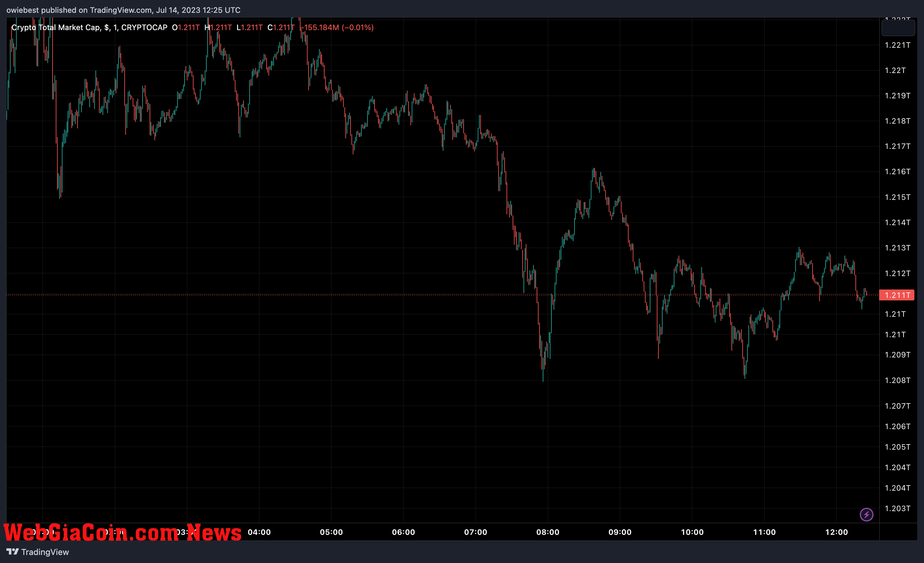Click the 12:00 time axis label
The width and height of the screenshot is (924, 563).
point(837,532)
